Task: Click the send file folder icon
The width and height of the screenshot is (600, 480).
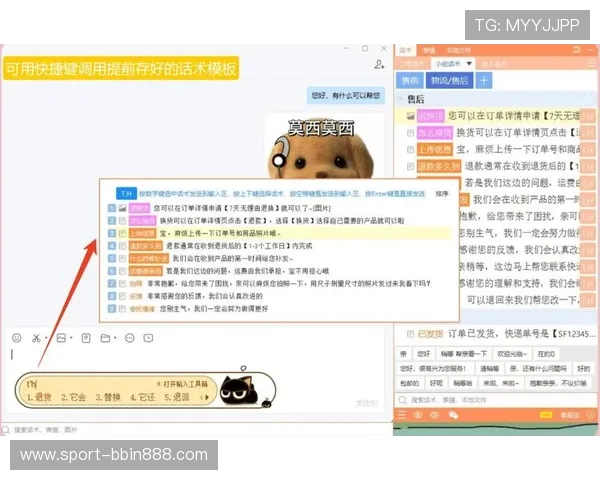Action: 105,338
